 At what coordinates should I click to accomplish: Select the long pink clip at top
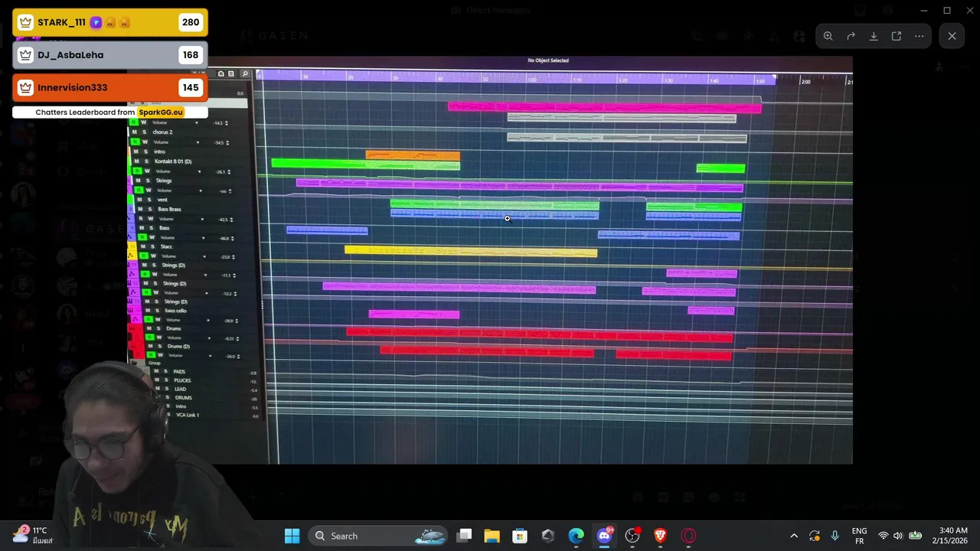pyautogui.click(x=605, y=107)
